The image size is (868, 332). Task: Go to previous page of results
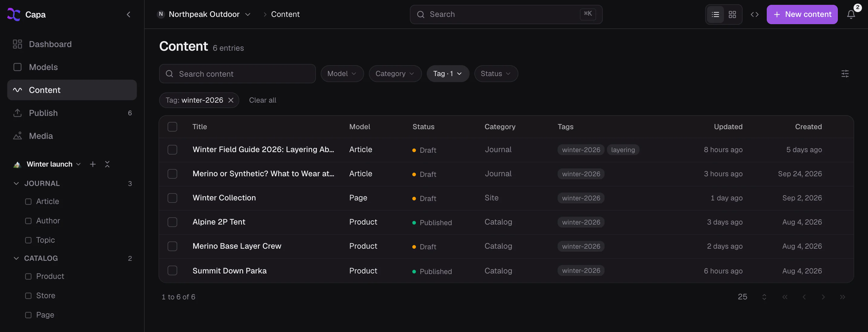(804, 297)
